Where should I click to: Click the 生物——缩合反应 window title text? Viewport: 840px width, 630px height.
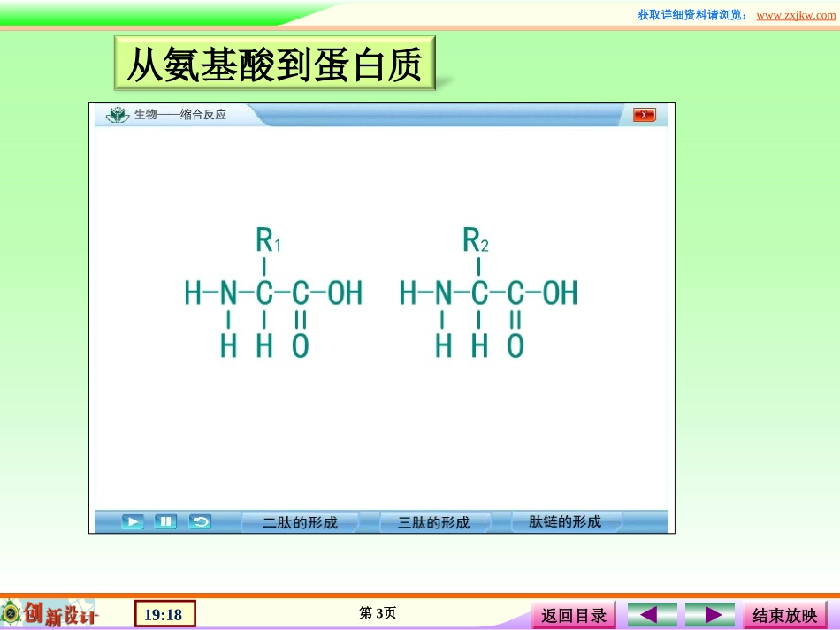click(180, 115)
